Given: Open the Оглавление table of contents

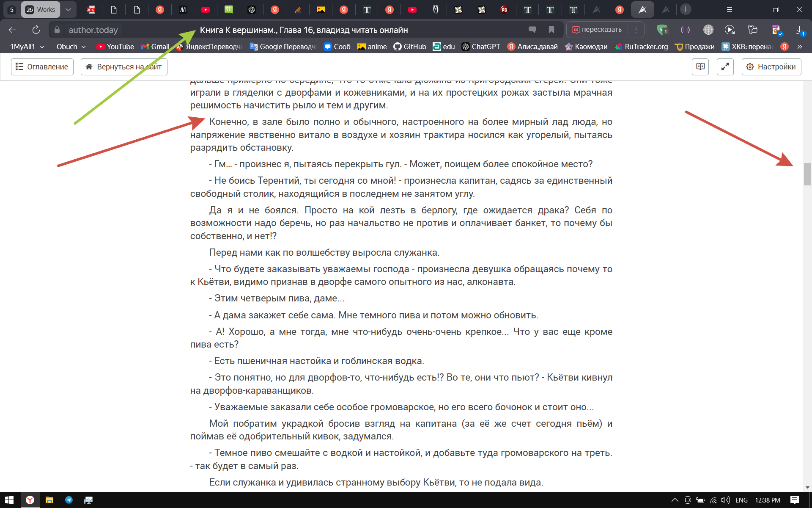Looking at the screenshot, I should [42, 67].
